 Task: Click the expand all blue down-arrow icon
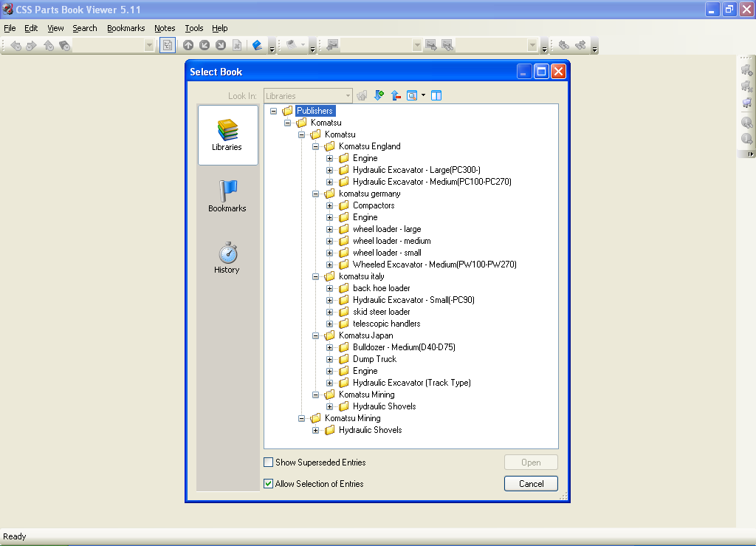coord(379,95)
